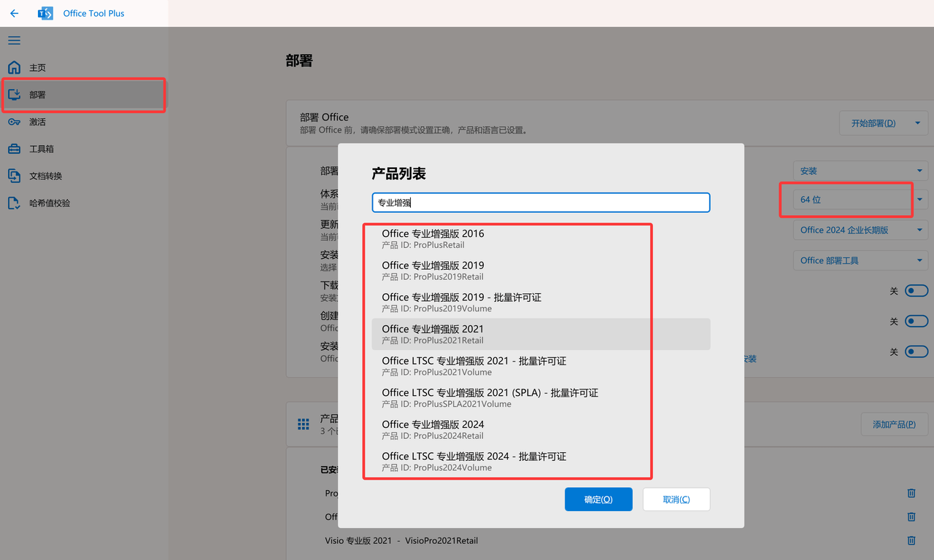This screenshot has height=560, width=934.
Task: Click the back arrow at top left
Action: [x=14, y=13]
